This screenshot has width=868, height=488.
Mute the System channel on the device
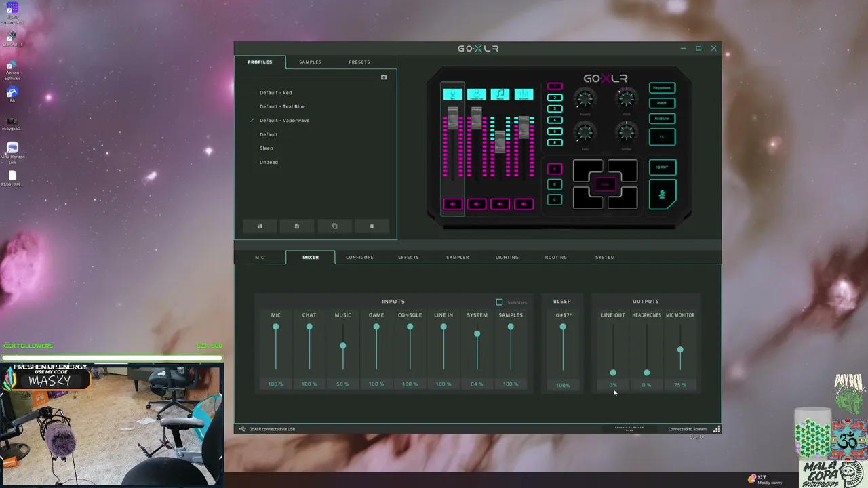(x=524, y=204)
